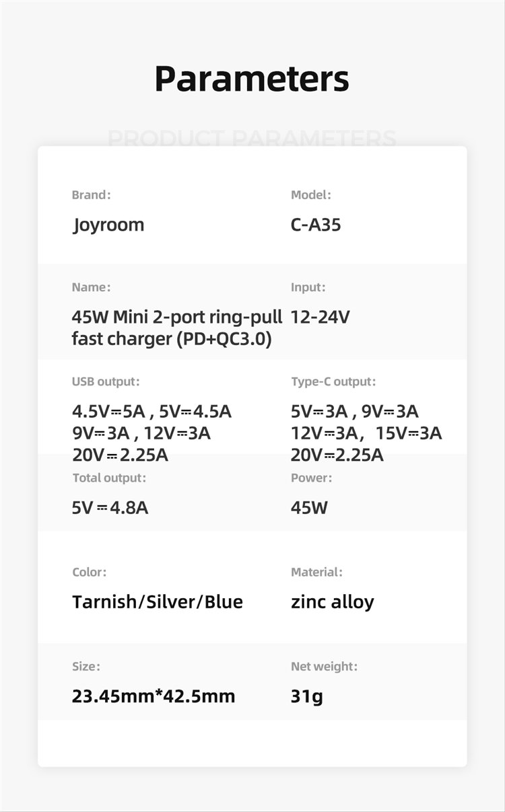The width and height of the screenshot is (505, 812).
Task: Click the Net weight label
Action: (x=324, y=666)
